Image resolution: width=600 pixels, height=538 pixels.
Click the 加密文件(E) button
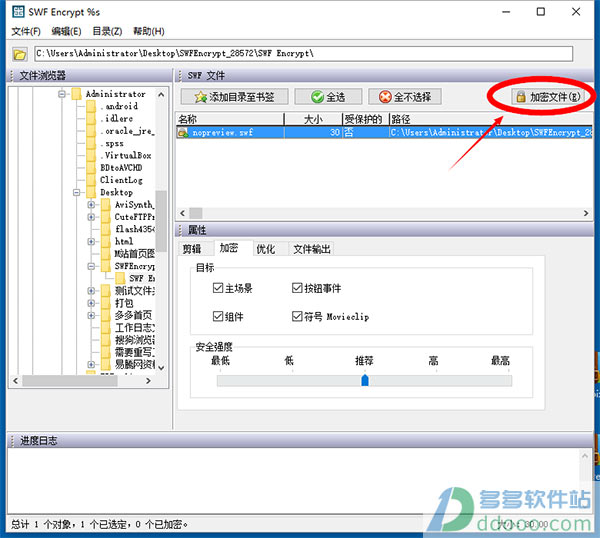click(x=548, y=97)
